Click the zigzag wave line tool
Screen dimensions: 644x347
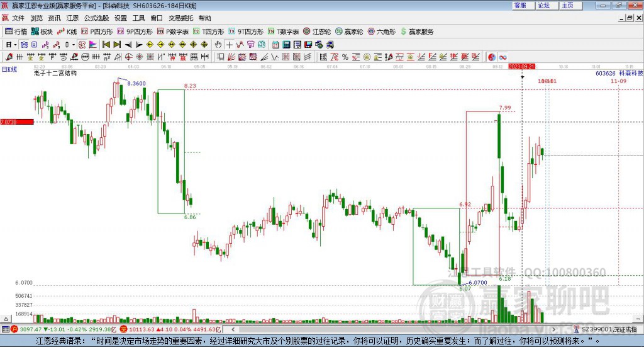click(275, 57)
